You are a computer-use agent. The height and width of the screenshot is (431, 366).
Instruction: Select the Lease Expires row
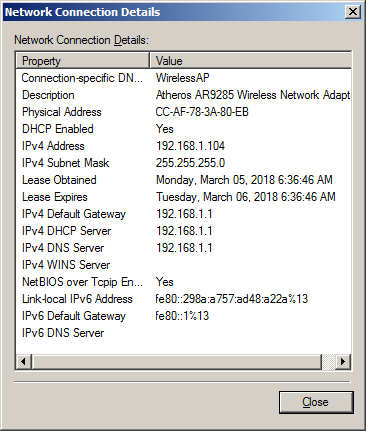(183, 197)
